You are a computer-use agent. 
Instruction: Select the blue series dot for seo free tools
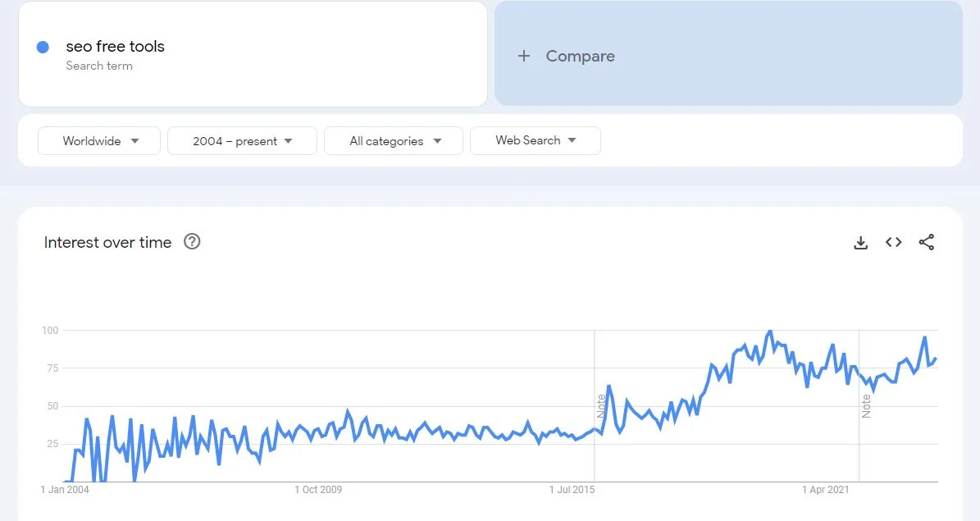42,47
